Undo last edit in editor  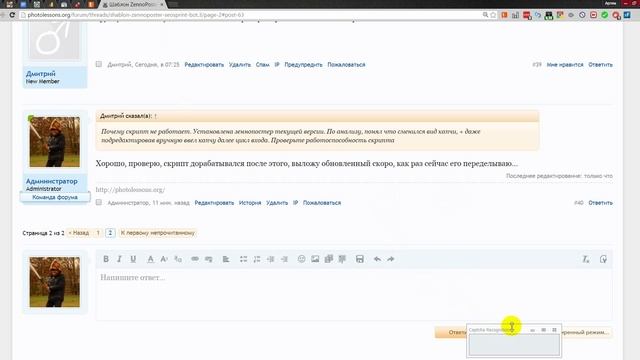377,259
